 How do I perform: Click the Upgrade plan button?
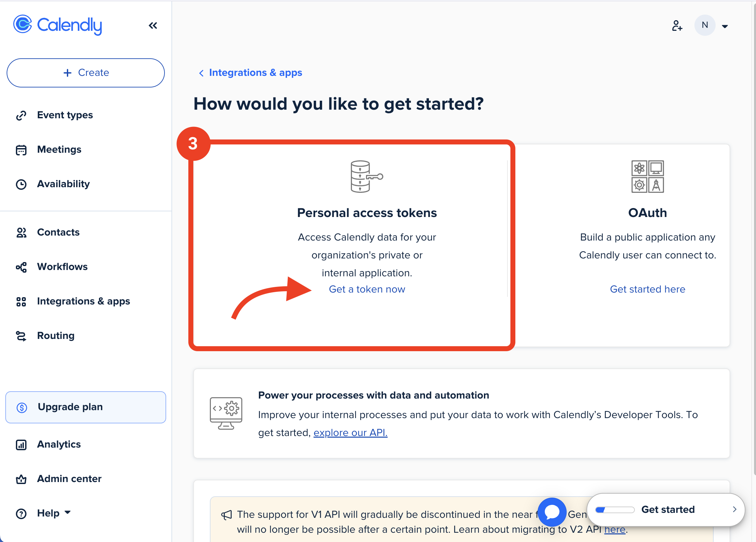tap(86, 407)
